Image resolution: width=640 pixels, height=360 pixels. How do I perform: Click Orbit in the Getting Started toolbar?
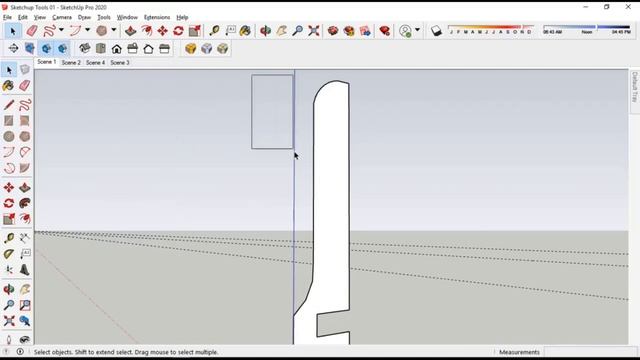tap(265, 31)
